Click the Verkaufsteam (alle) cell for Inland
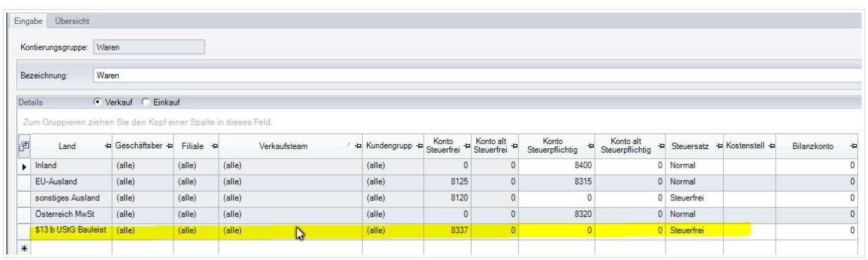 tap(291, 167)
